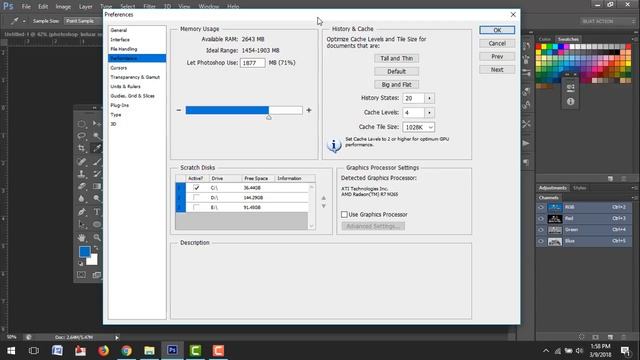Screen dimensions: 640x360
Task: Open the Swatches panel flyout menu
Action: point(634,39)
